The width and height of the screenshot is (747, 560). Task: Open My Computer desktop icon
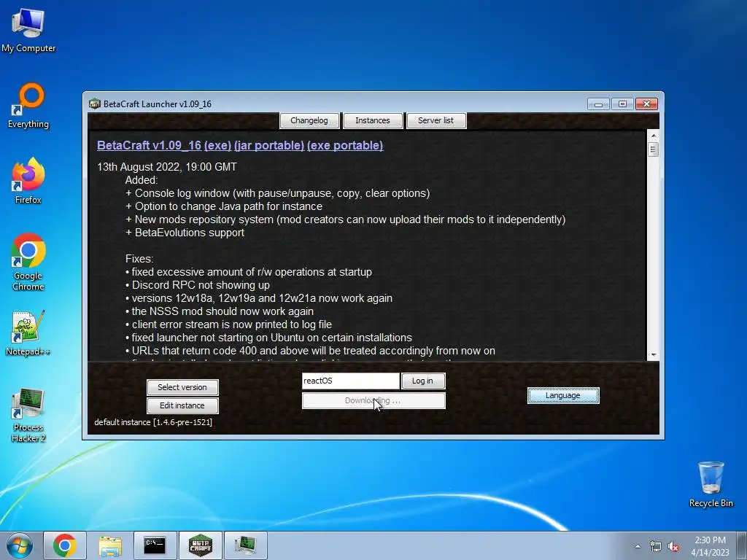(x=28, y=29)
